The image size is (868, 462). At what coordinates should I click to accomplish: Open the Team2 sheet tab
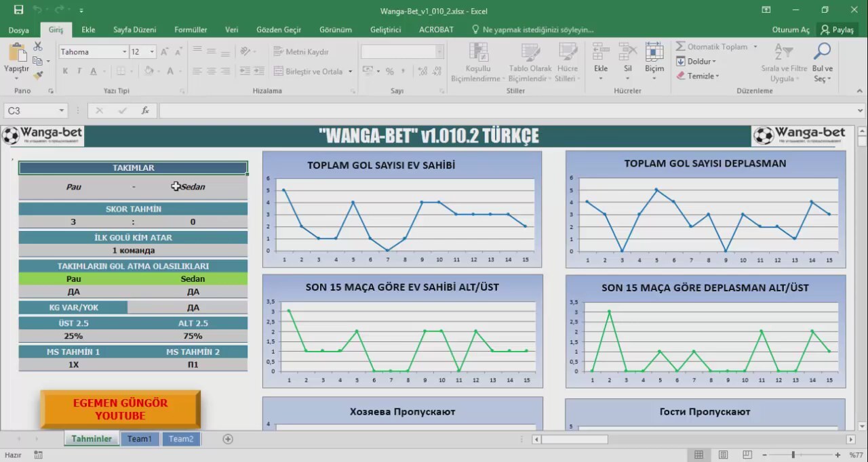(181, 439)
